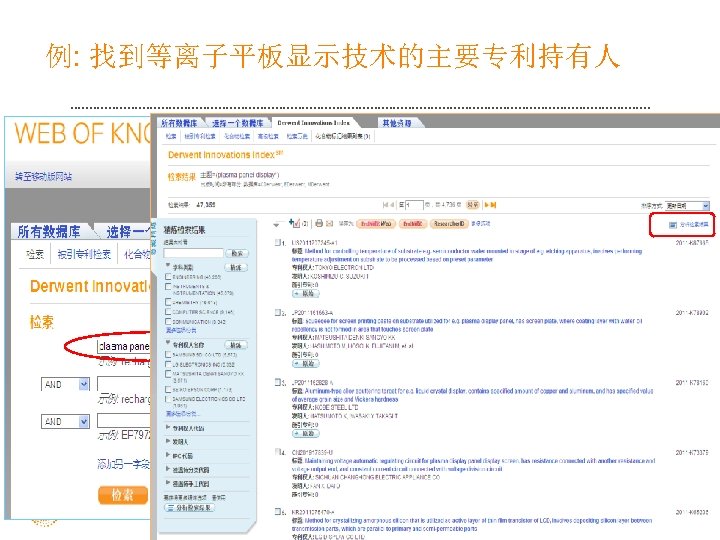Open title link of result 2 squeegee patent
The height and width of the screenshot is (540, 720).
tap(467, 325)
